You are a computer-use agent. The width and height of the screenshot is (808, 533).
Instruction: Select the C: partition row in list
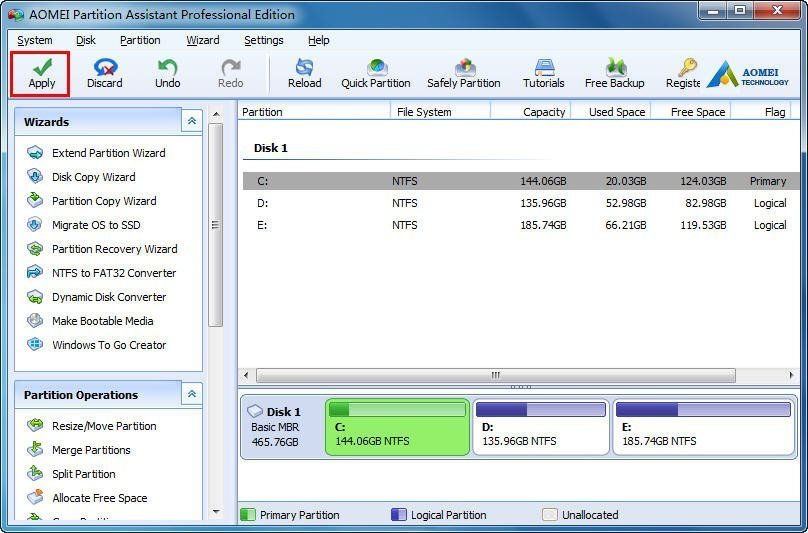(x=520, y=181)
